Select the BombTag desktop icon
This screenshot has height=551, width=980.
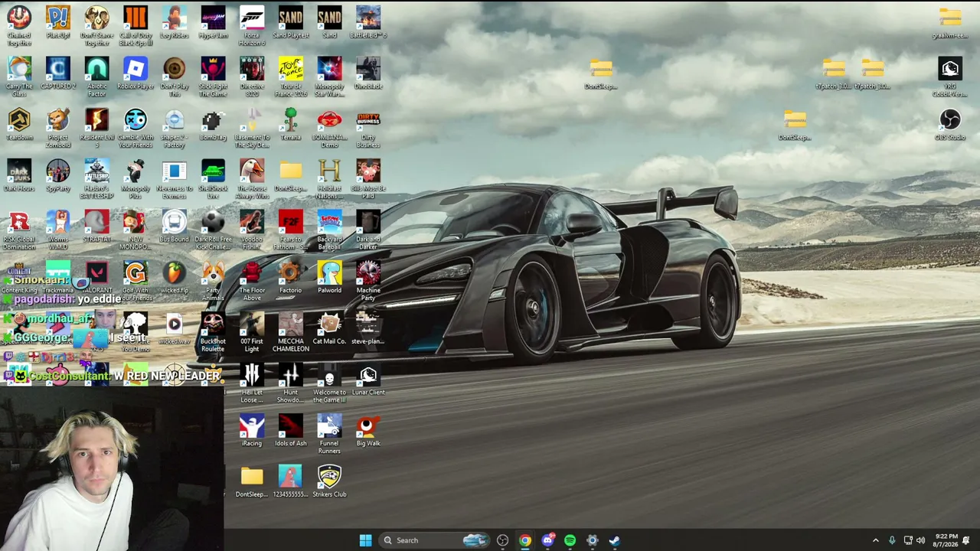(x=213, y=125)
